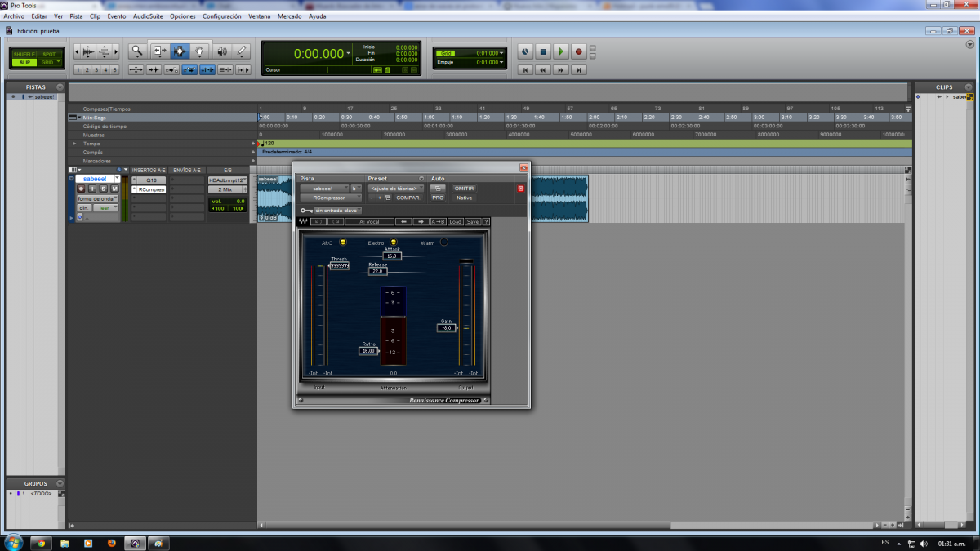Image resolution: width=980 pixels, height=551 pixels.
Task: Open the Evento menu
Action: 117,16
